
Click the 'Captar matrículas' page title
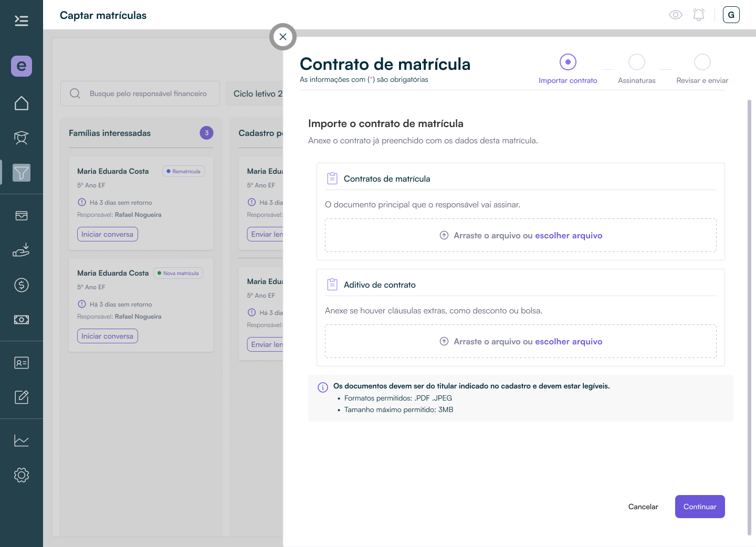pyautogui.click(x=103, y=15)
